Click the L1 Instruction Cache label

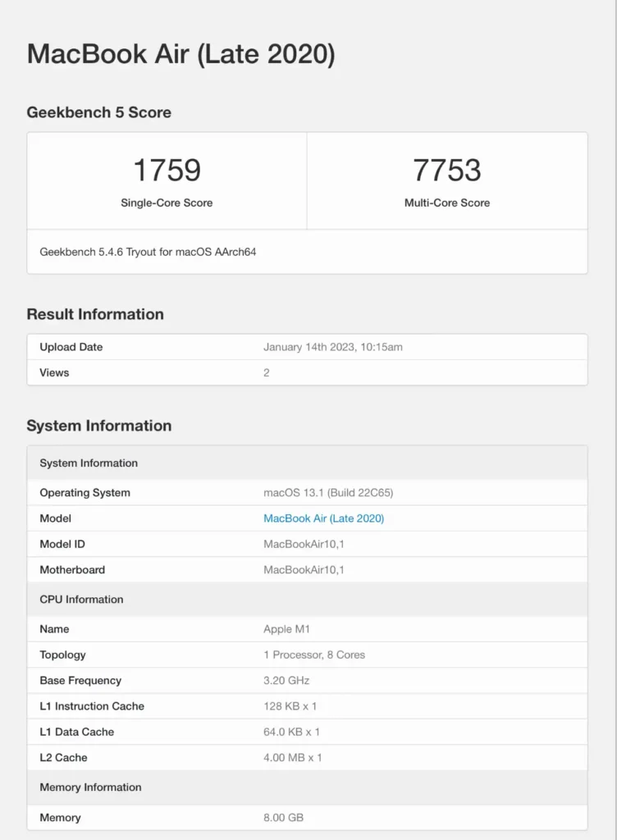pyautogui.click(x=92, y=706)
